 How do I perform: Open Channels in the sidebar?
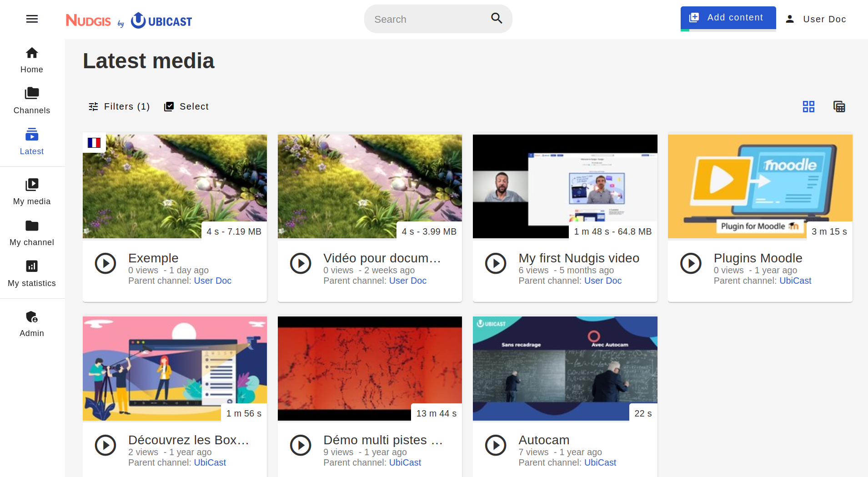coord(32,101)
